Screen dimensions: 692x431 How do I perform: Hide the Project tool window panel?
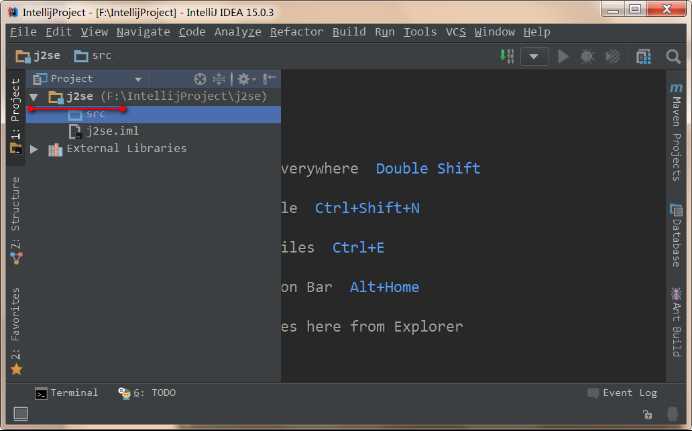tap(269, 79)
